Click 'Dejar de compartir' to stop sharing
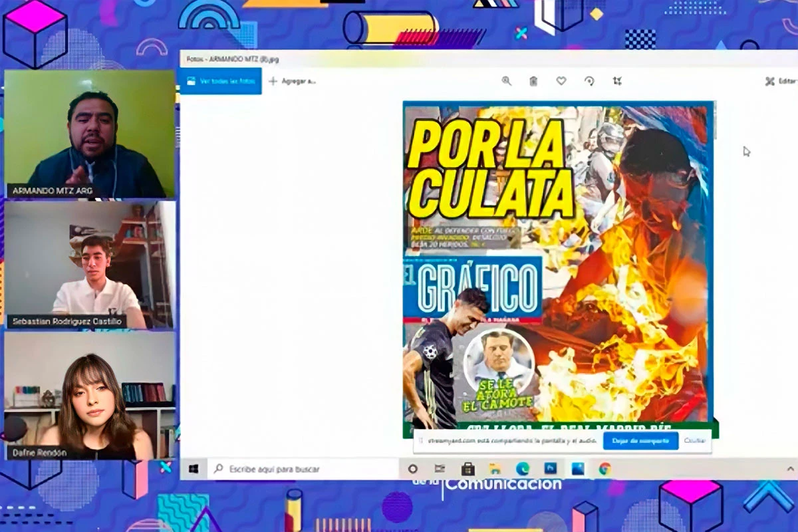The height and width of the screenshot is (532, 798). (640, 440)
